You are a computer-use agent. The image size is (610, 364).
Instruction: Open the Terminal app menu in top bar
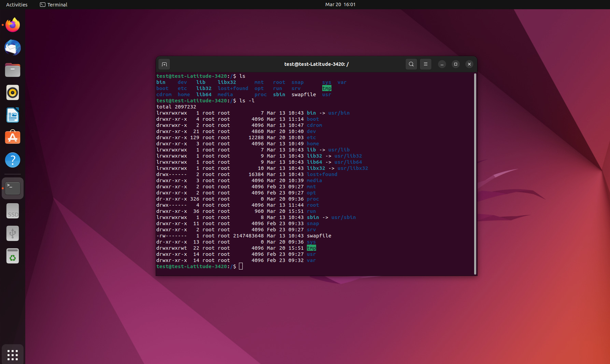(x=54, y=4)
